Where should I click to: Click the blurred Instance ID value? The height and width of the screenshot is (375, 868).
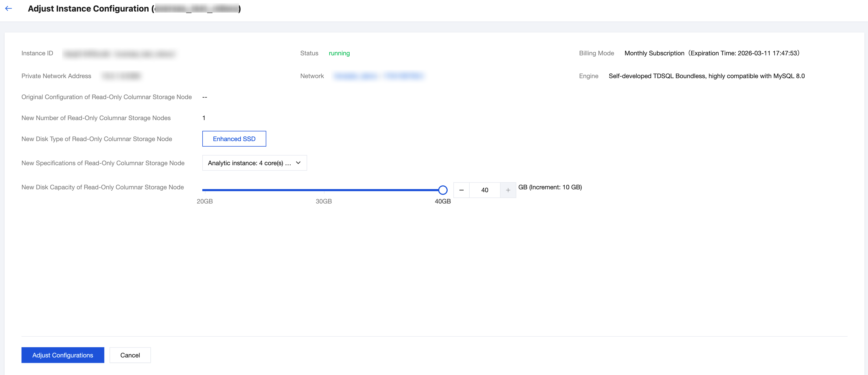click(x=120, y=53)
